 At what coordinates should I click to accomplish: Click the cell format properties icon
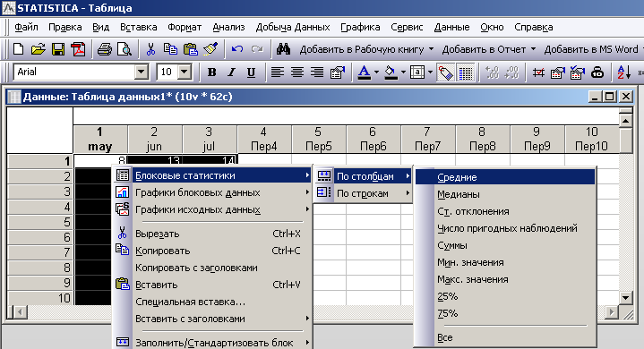[337, 72]
